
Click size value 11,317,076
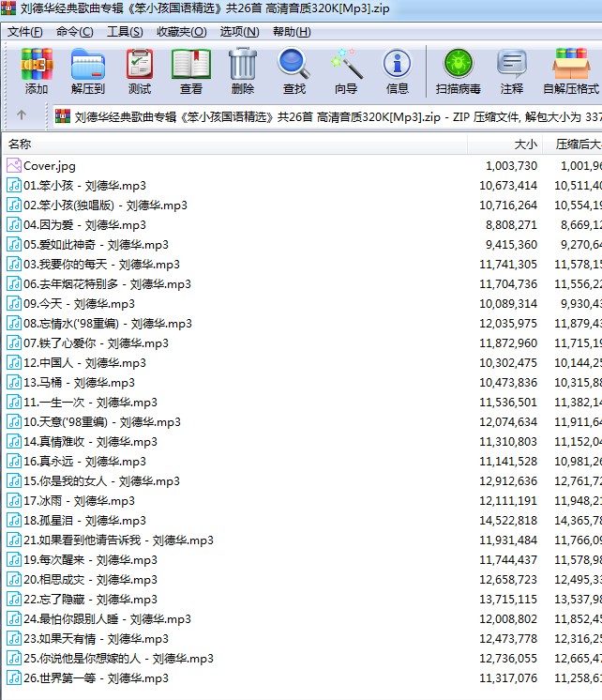pos(508,677)
